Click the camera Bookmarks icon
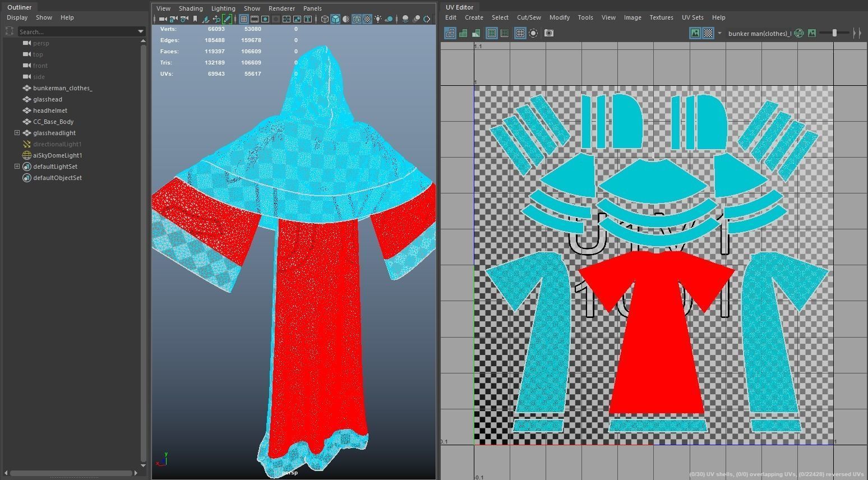 click(x=195, y=19)
